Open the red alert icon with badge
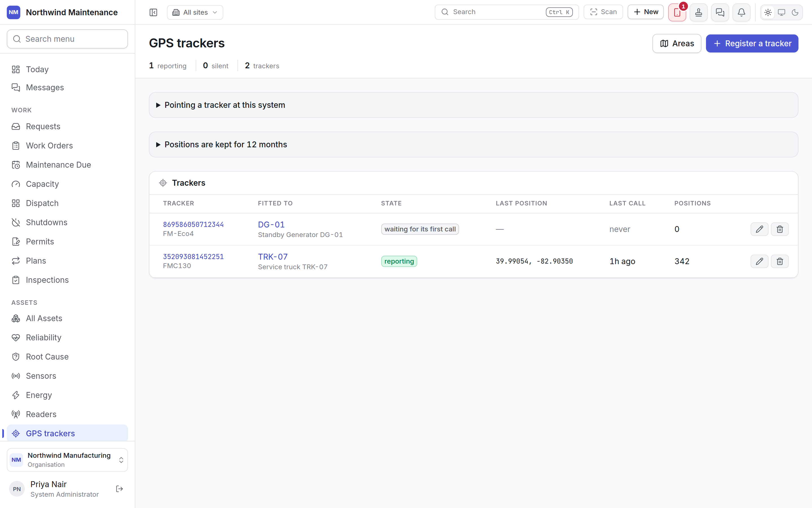 coord(677,12)
